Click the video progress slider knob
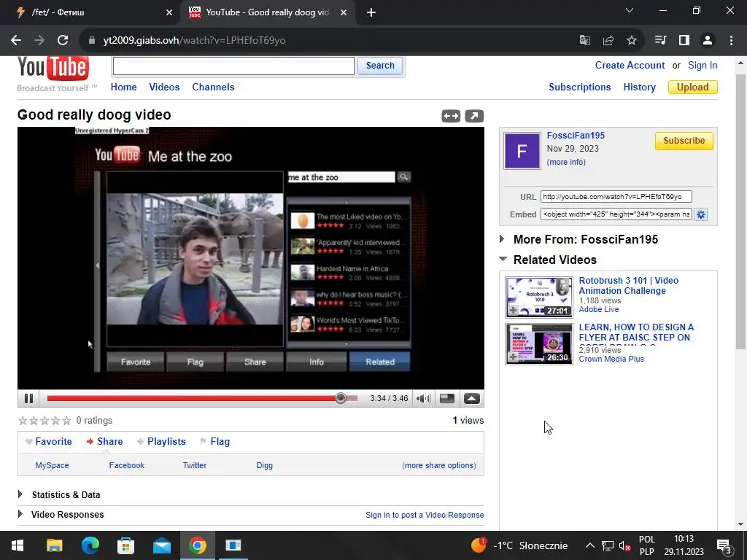 coord(340,398)
